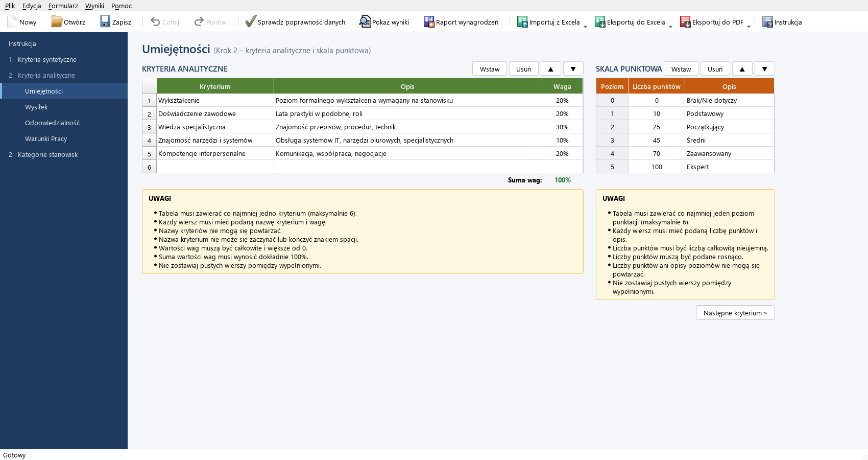Image resolution: width=868 pixels, height=460 pixels.
Task: Click the Nowy new document icon
Action: click(12, 22)
